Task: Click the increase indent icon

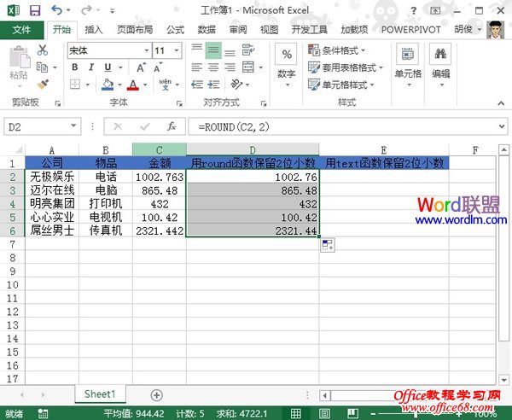Action: click(x=213, y=85)
